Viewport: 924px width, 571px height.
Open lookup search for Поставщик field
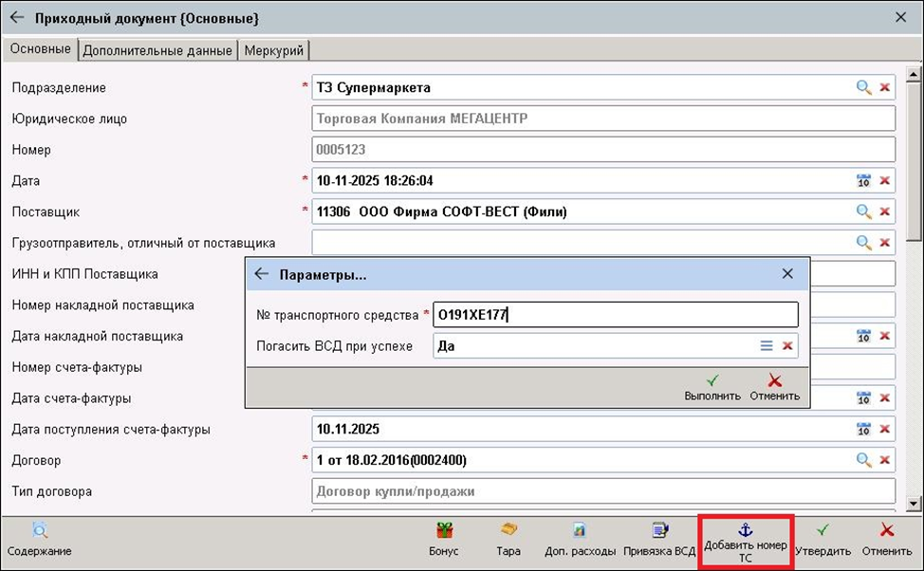(x=863, y=212)
